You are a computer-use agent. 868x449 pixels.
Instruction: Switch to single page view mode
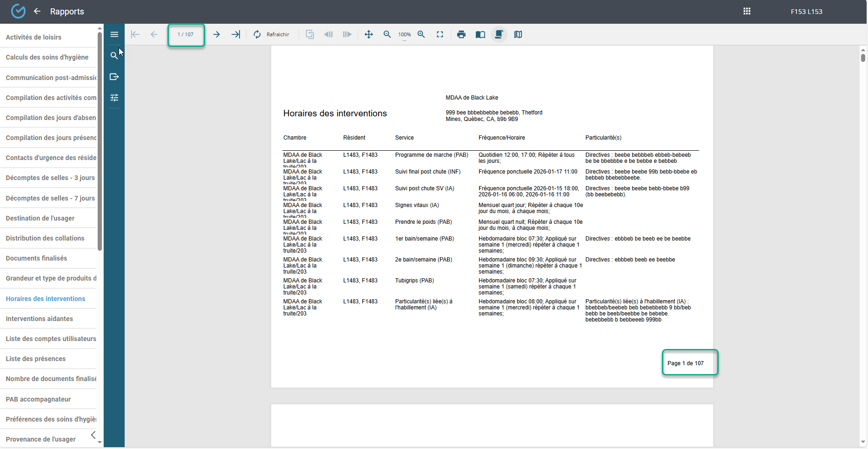[x=481, y=34]
